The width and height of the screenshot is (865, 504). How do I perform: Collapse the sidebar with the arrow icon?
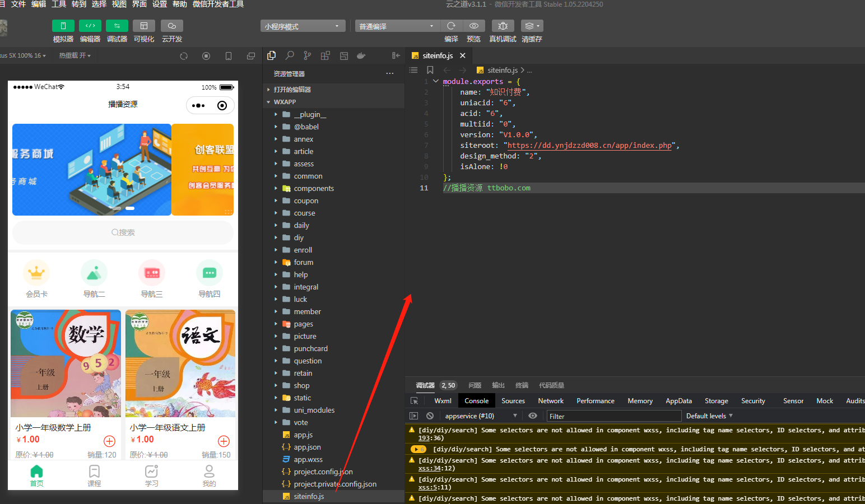tap(396, 55)
